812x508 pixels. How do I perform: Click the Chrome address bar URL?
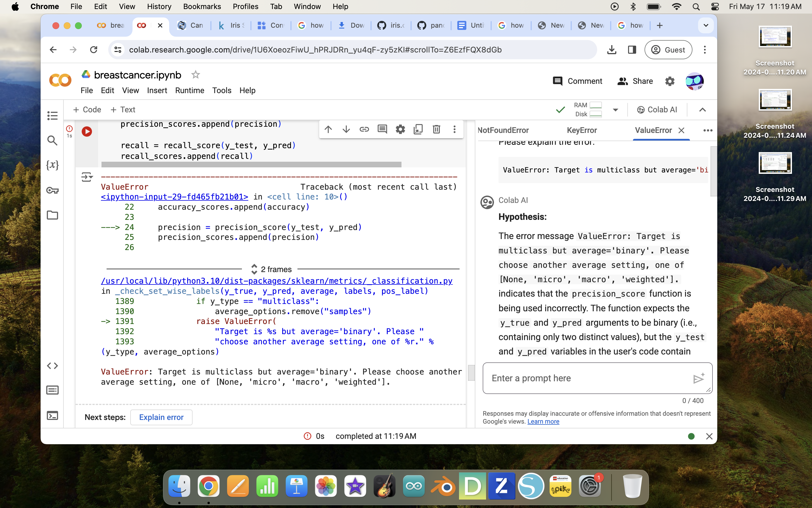(x=315, y=50)
